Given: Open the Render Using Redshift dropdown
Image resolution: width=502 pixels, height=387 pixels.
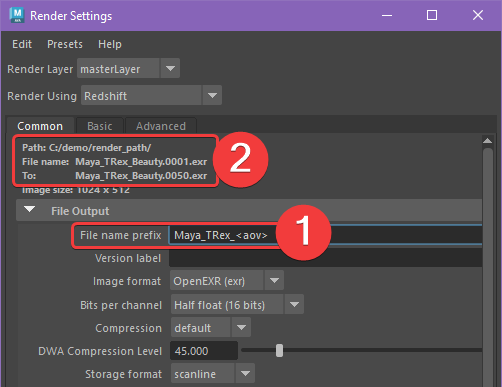Looking at the screenshot, I should pyautogui.click(x=151, y=96).
